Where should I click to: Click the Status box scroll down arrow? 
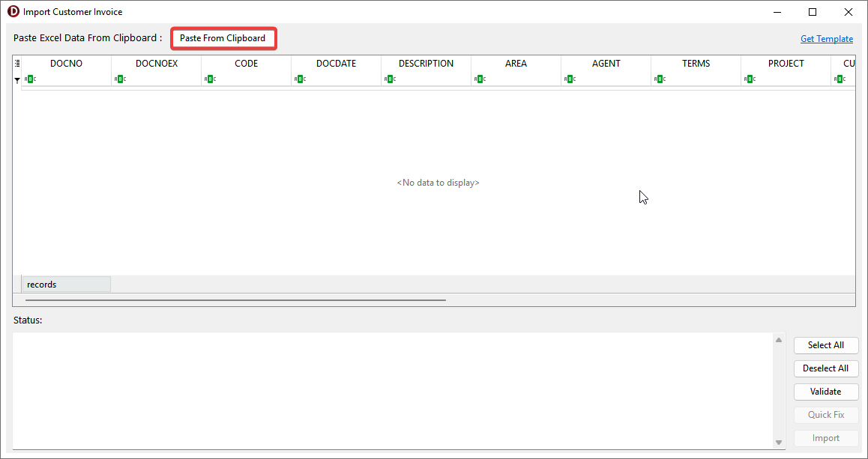pos(778,443)
